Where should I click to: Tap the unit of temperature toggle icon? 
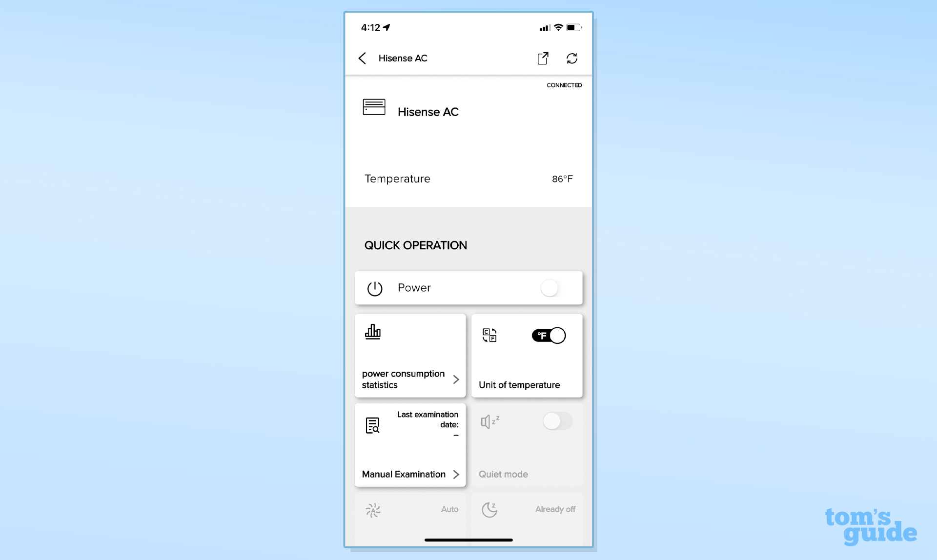[x=549, y=335]
